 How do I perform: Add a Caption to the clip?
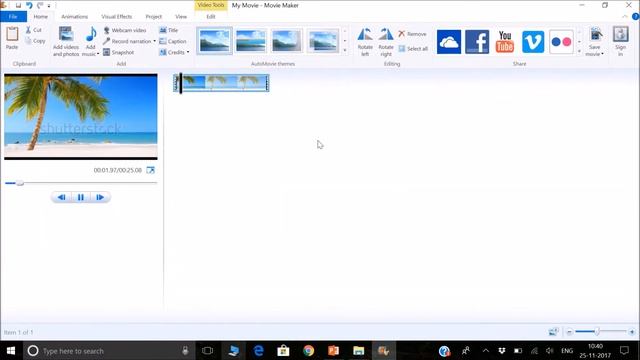click(173, 41)
